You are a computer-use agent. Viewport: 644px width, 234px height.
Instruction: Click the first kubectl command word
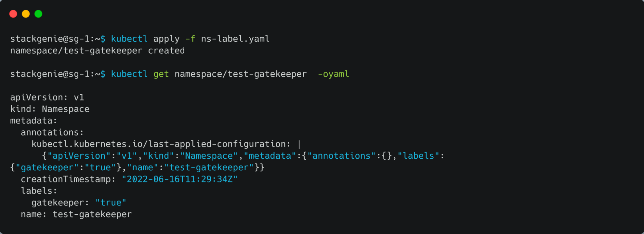coord(129,39)
